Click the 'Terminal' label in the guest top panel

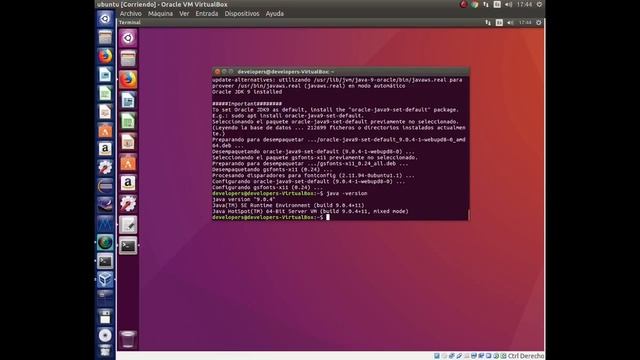pos(130,22)
